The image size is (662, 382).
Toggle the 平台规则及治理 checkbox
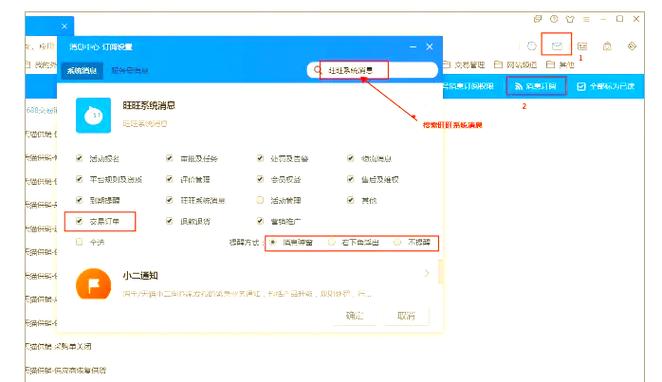coord(79,179)
